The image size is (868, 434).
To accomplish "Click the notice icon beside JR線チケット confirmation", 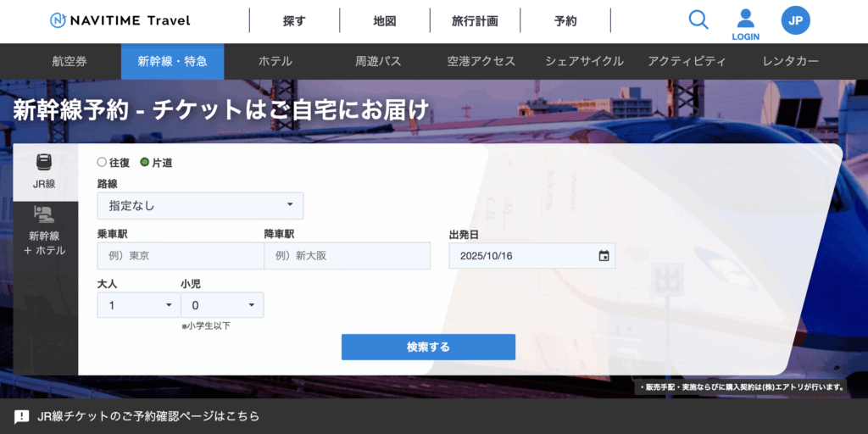I will (22, 416).
